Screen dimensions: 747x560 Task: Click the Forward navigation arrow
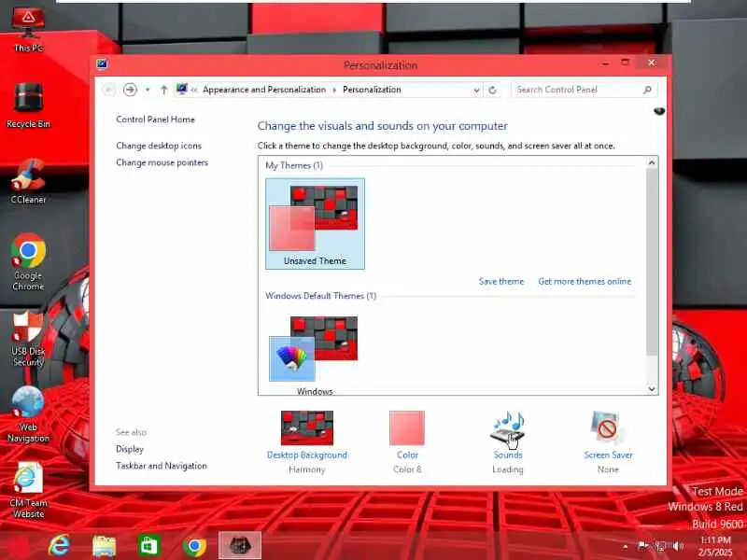point(130,90)
